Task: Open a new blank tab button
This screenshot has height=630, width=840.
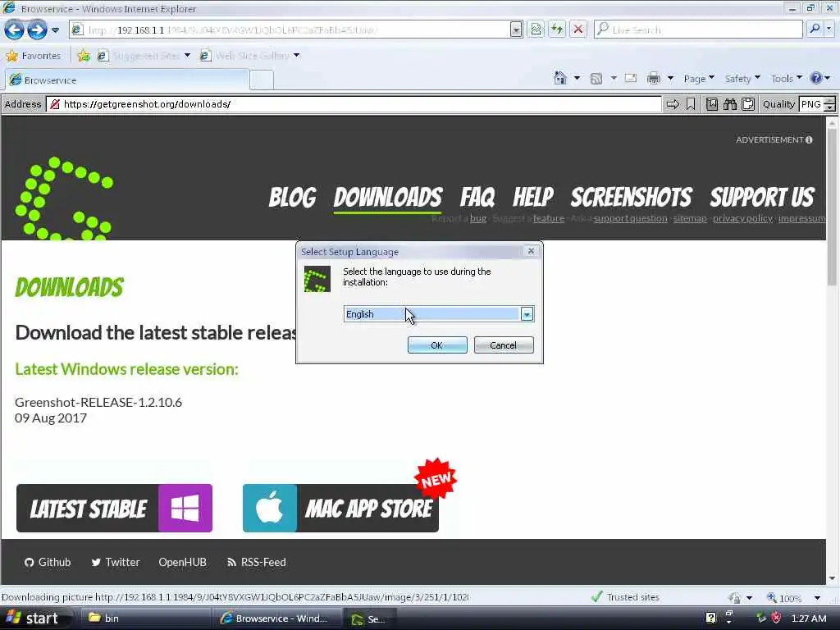Action: click(x=262, y=80)
